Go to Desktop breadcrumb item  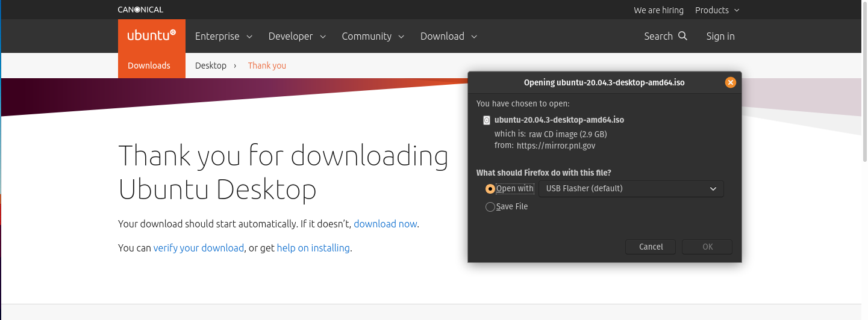211,66
